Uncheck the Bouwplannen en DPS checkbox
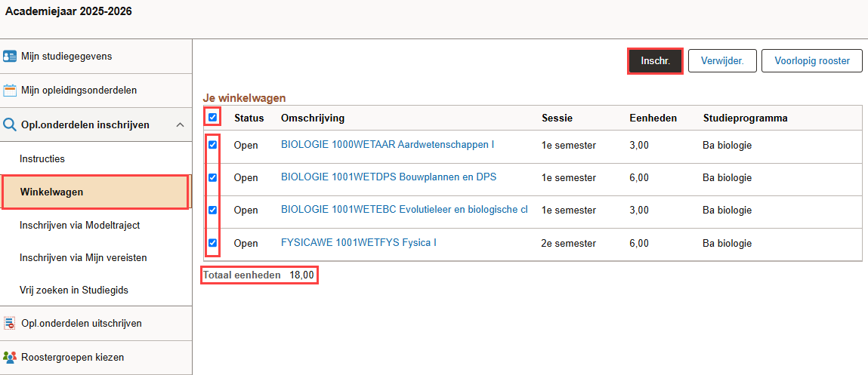 pyautogui.click(x=212, y=178)
